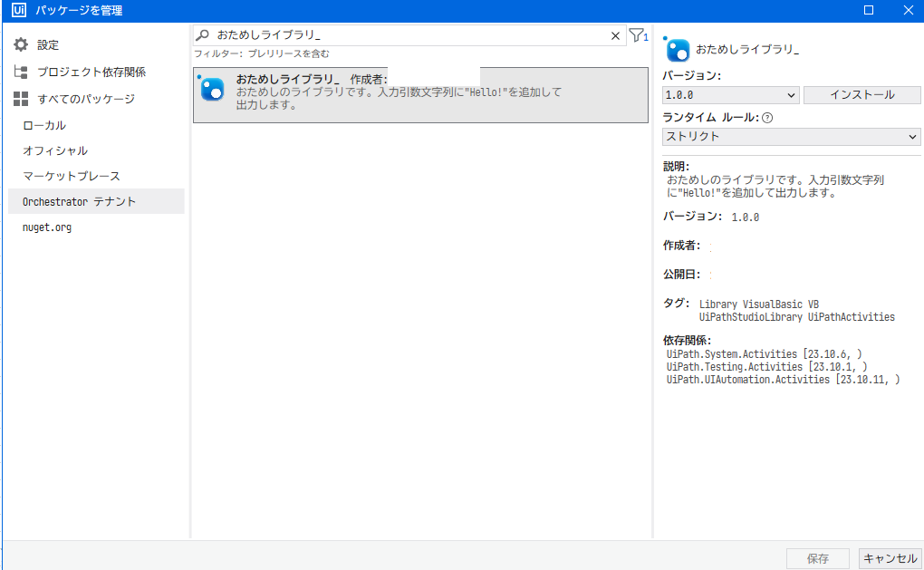924x570 pixels.
Task: Click the プロジェクト依存関係 tree icon
Action: [x=21, y=72]
